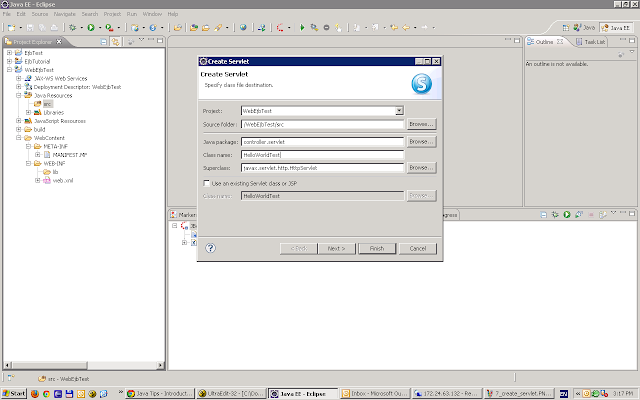Image resolution: width=640 pixels, height=400 pixels.
Task: Open the Project menu
Action: point(112,14)
